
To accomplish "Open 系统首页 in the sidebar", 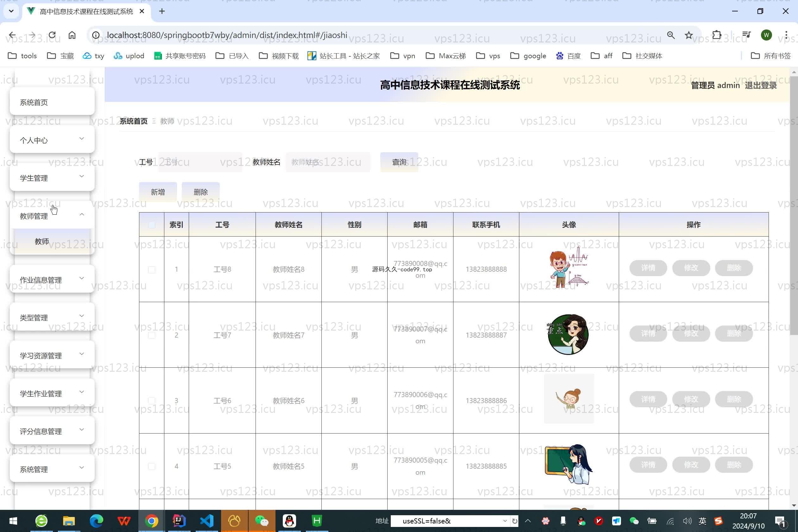I will pyautogui.click(x=52, y=102).
